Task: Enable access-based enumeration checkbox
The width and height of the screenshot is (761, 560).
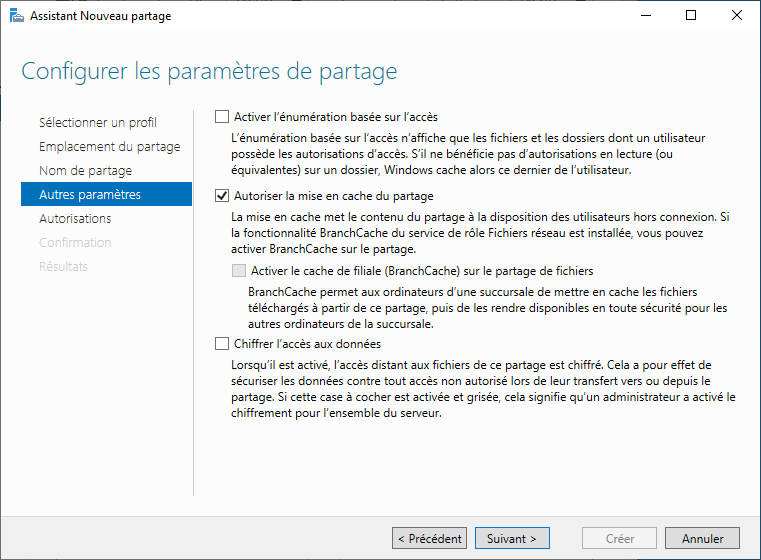Action: pyautogui.click(x=222, y=117)
